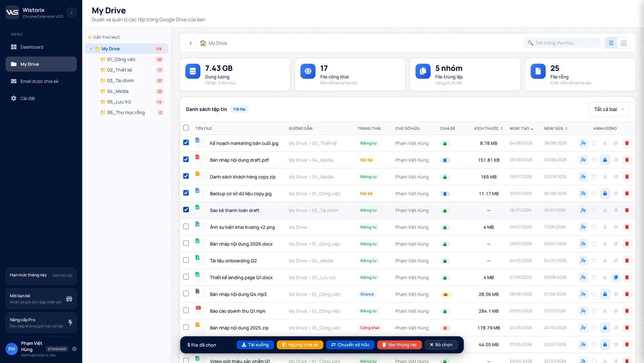The height and width of the screenshot is (363, 644).
Task: Open the Tất cả loại filter dropdown
Action: (x=609, y=109)
